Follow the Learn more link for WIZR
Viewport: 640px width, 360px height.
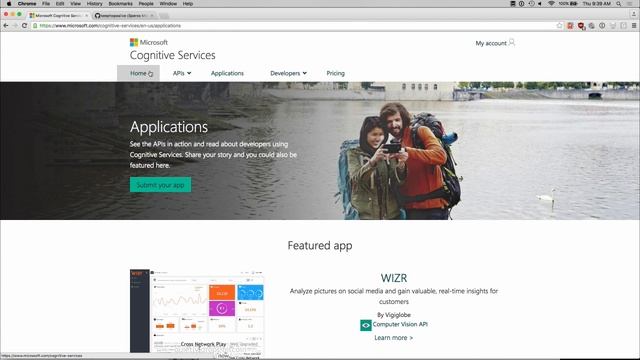click(393, 338)
